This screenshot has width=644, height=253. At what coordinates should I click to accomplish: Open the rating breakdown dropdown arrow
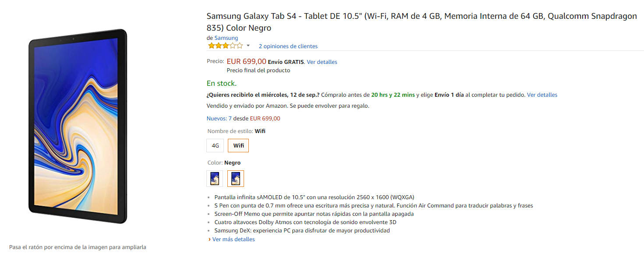pyautogui.click(x=248, y=46)
